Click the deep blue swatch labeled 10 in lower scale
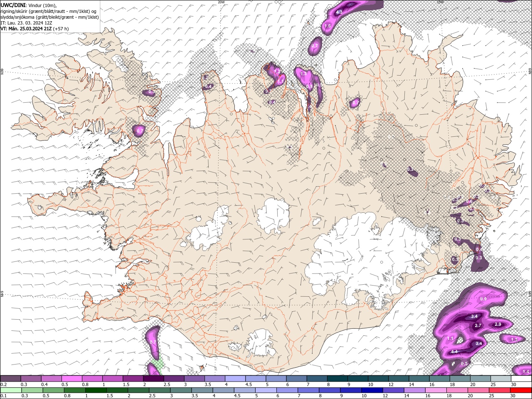The width and height of the screenshot is (532, 399). [x=372, y=390]
